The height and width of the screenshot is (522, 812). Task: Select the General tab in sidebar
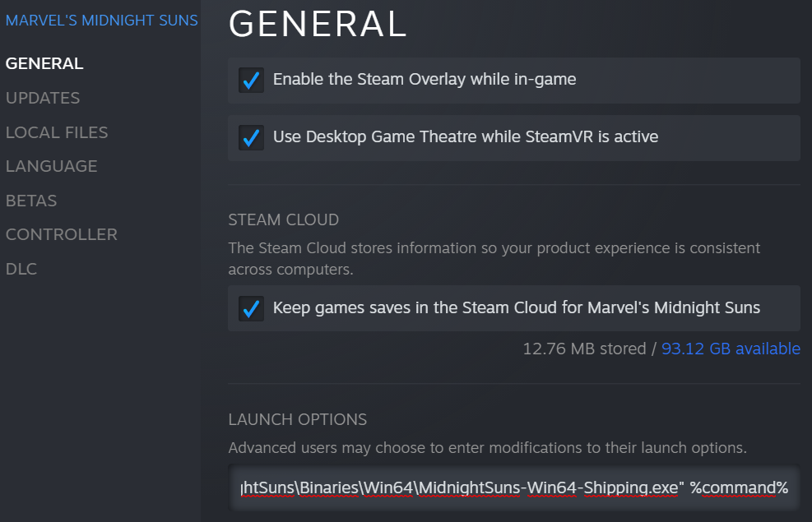coord(44,63)
